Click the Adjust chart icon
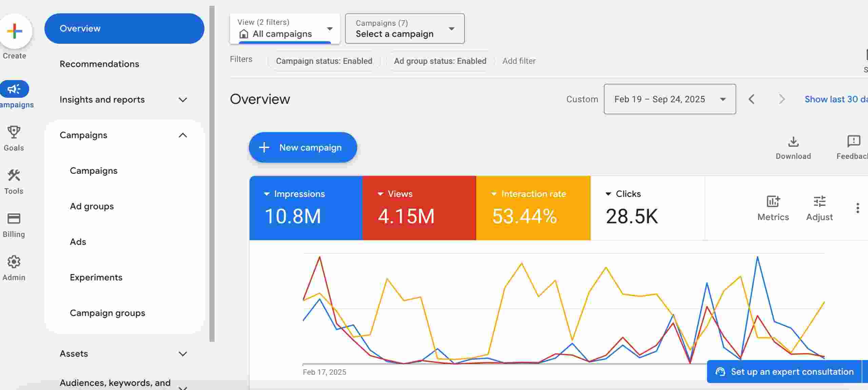Viewport: 868px width, 390px height. click(x=820, y=202)
